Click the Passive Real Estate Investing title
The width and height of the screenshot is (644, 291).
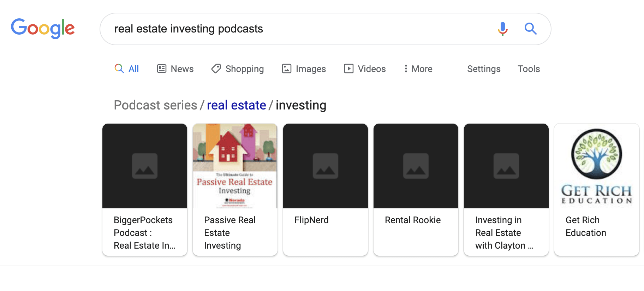(230, 233)
